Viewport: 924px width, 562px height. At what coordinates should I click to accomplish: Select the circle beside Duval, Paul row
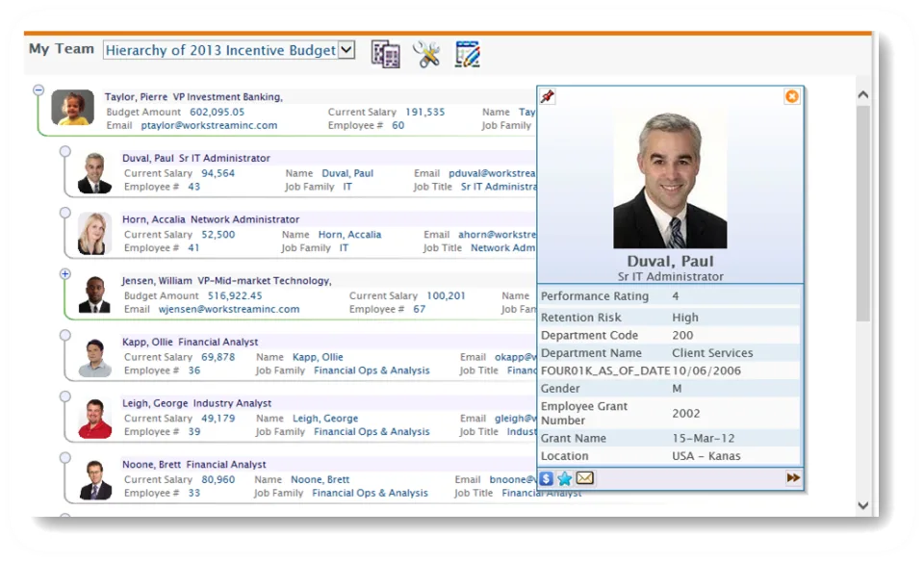pyautogui.click(x=64, y=151)
